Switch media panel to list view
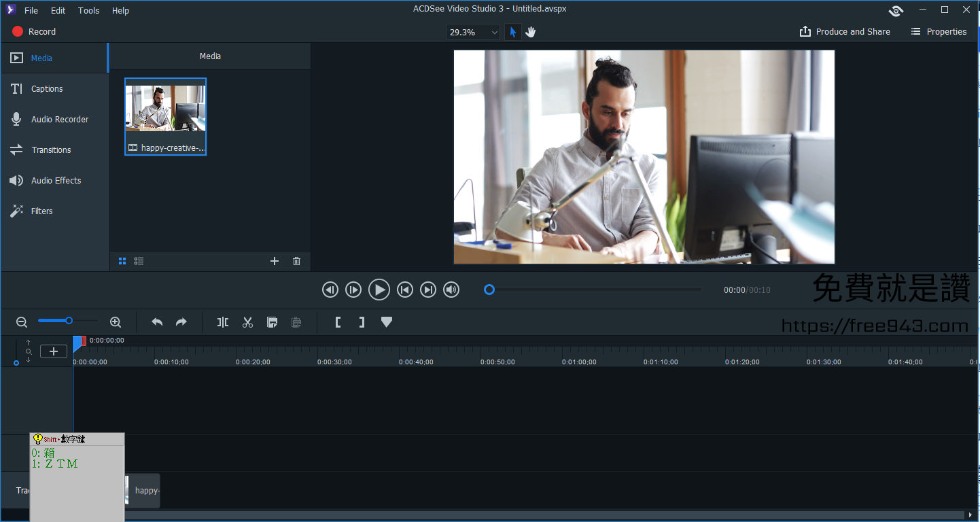This screenshot has width=980, height=522. [x=139, y=261]
